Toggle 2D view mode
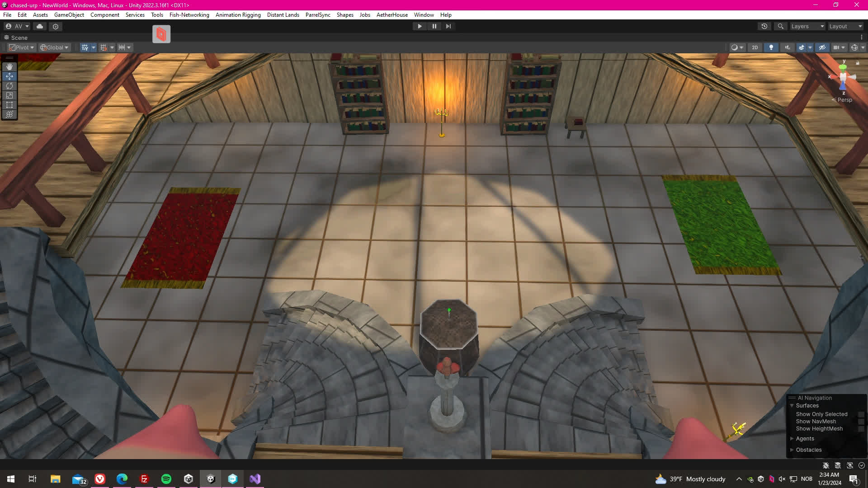 755,47
